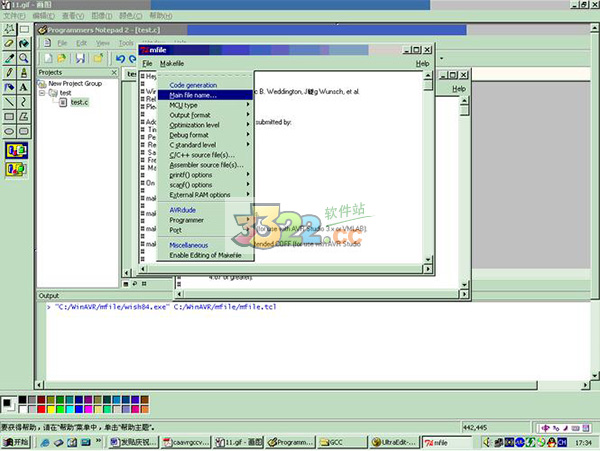Open test.c file in Projects tree
This screenshot has width=600, height=451.
click(x=78, y=102)
